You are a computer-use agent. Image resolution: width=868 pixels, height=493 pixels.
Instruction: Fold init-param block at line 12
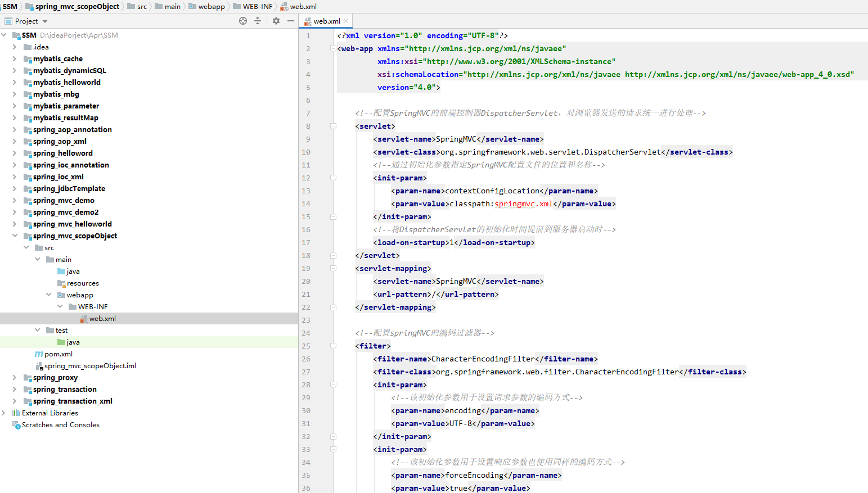coord(333,178)
